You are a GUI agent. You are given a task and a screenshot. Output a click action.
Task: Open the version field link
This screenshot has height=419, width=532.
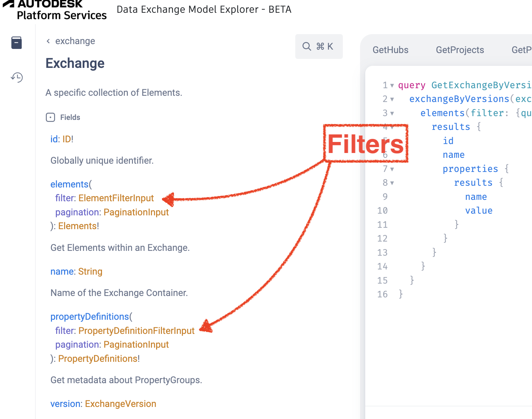65,404
